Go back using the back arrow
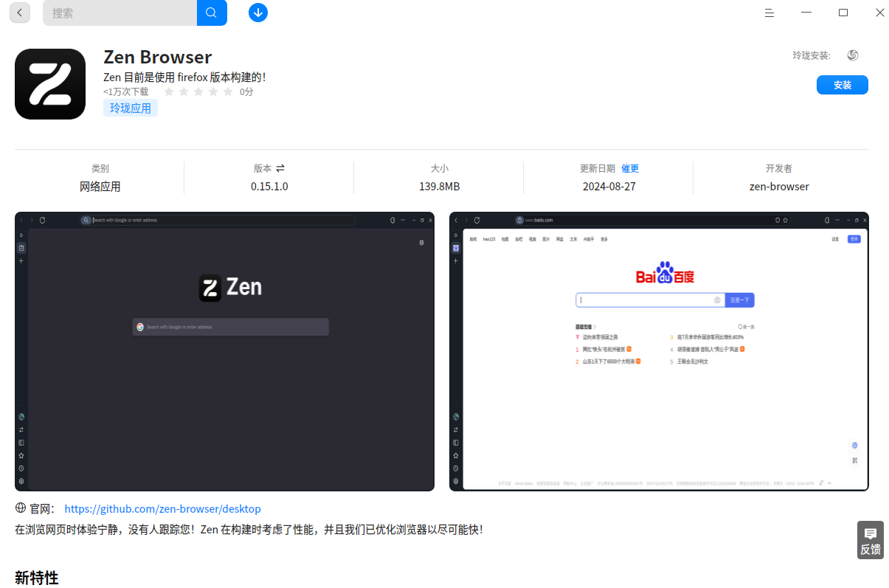This screenshot has height=588, width=889. tap(19, 13)
